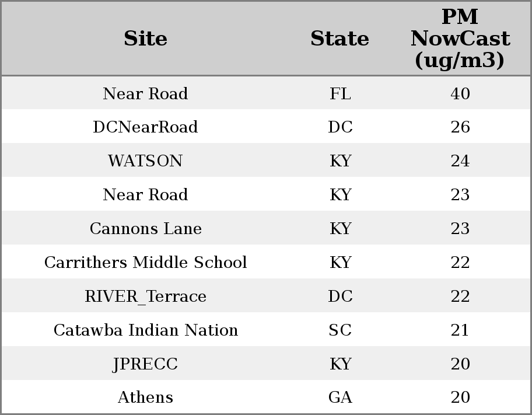
Task: Select the DCNearRoad site cell
Action: [145, 127]
